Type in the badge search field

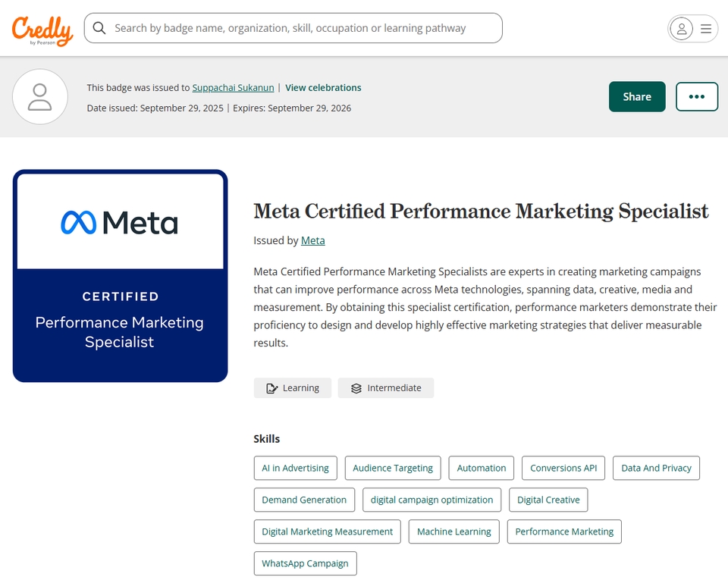303,28
